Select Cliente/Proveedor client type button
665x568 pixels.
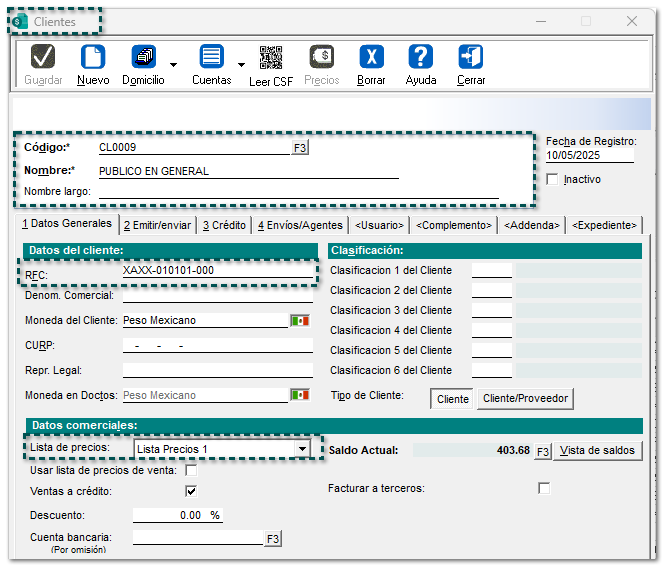526,399
